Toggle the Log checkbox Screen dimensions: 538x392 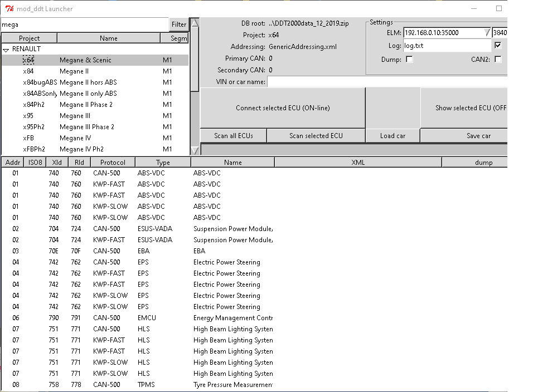coord(498,45)
